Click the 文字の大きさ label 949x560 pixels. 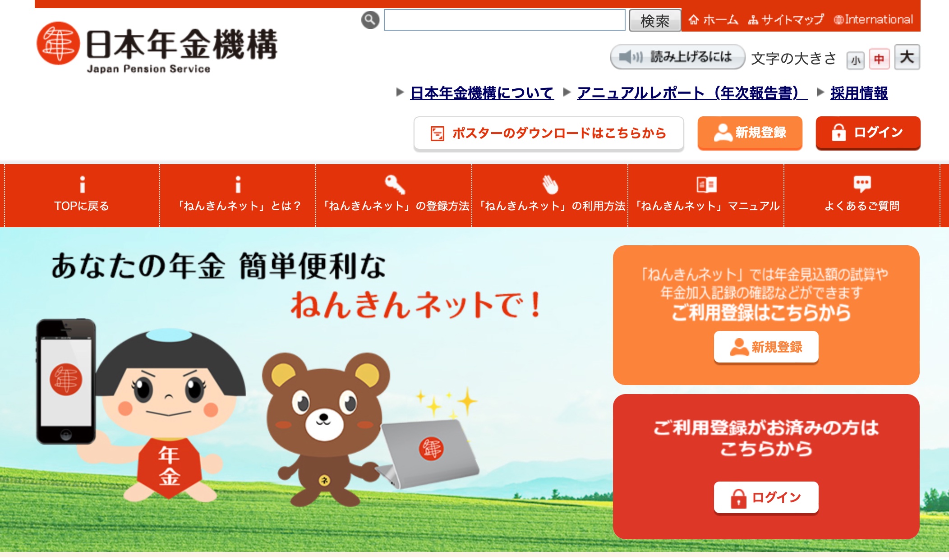click(794, 59)
